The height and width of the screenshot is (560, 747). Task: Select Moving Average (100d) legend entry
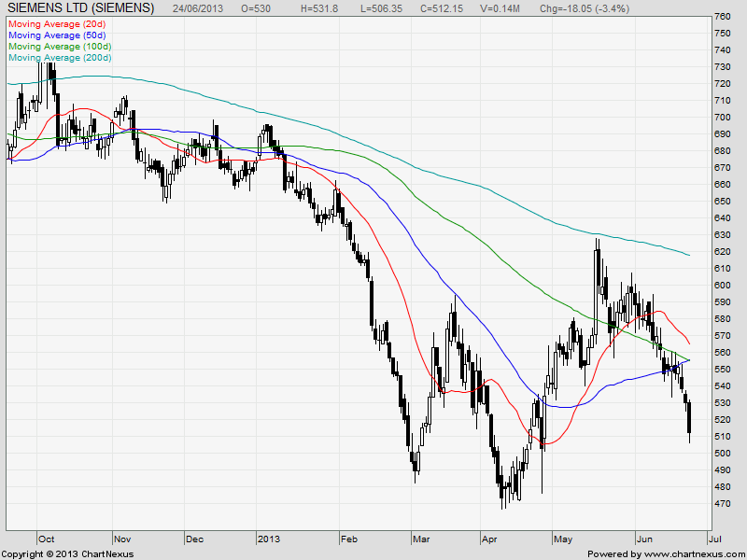[60, 46]
